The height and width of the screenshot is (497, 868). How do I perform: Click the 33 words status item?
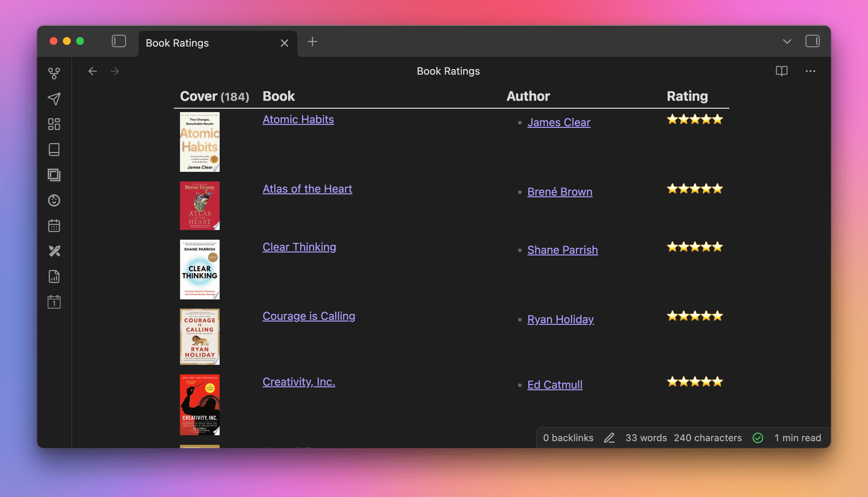[x=646, y=438]
